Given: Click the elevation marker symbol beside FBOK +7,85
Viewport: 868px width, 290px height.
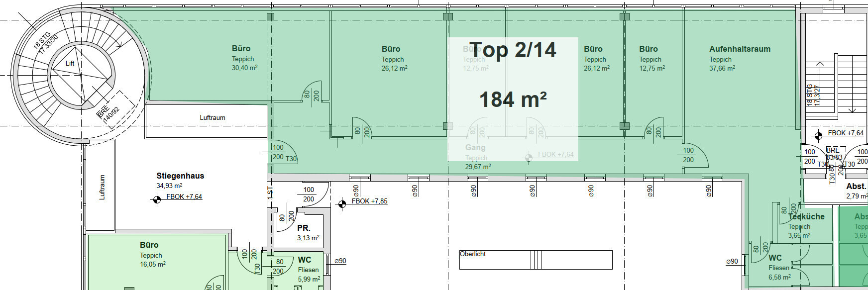Looking at the screenshot, I should point(342,204).
